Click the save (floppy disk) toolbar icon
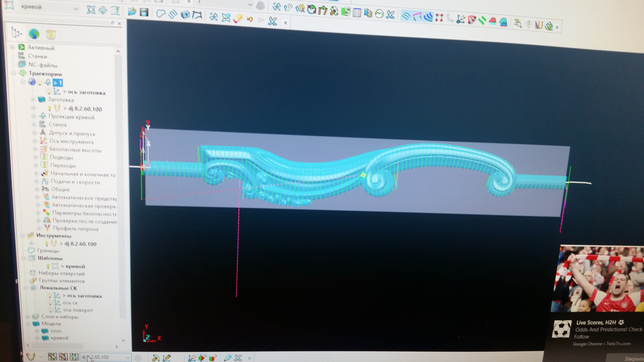 (144, 12)
